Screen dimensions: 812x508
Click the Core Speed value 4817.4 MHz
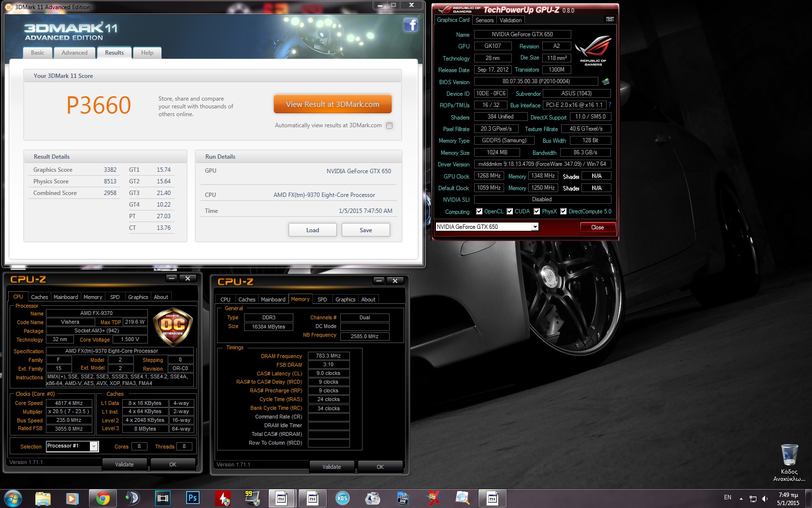[69, 403]
